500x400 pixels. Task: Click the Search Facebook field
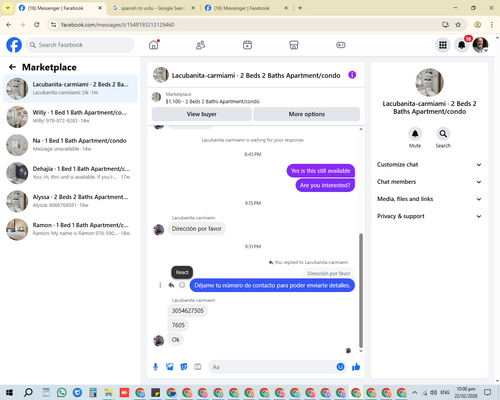click(80, 45)
